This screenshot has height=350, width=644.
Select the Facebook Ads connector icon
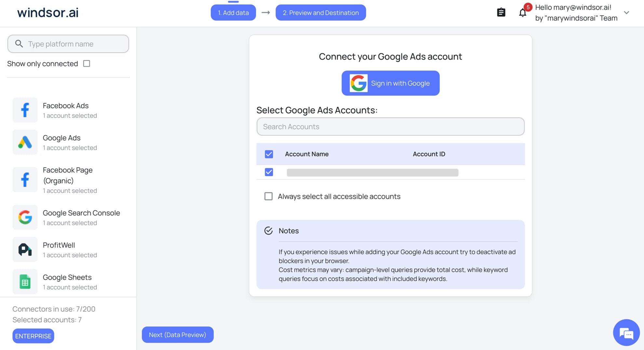25,110
